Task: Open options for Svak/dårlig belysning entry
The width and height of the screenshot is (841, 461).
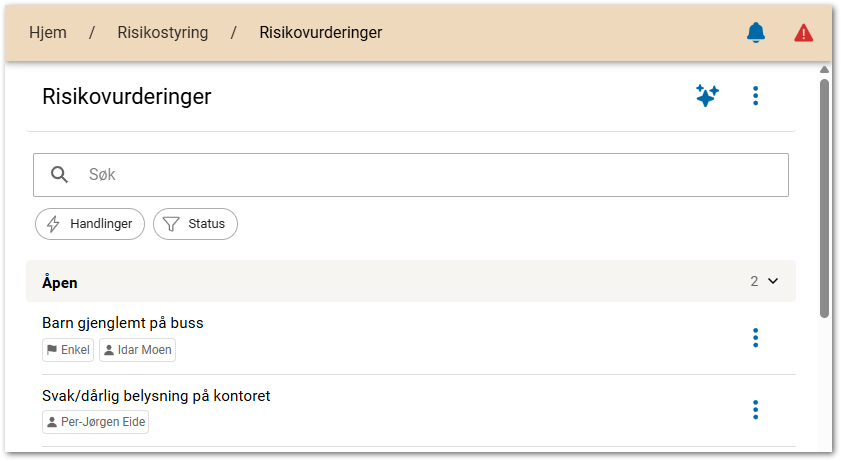Action: point(755,410)
